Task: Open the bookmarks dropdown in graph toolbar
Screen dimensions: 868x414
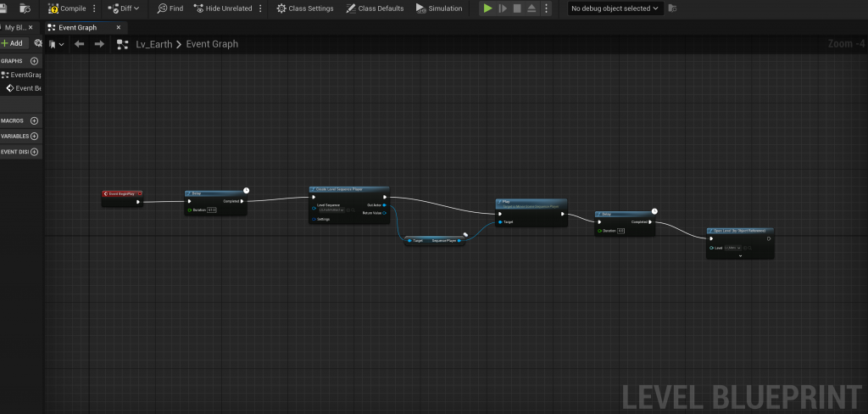Action: tap(56, 44)
